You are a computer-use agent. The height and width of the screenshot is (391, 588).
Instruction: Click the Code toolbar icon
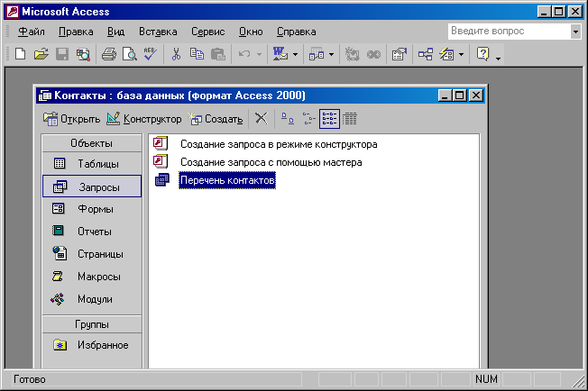[x=352, y=54]
